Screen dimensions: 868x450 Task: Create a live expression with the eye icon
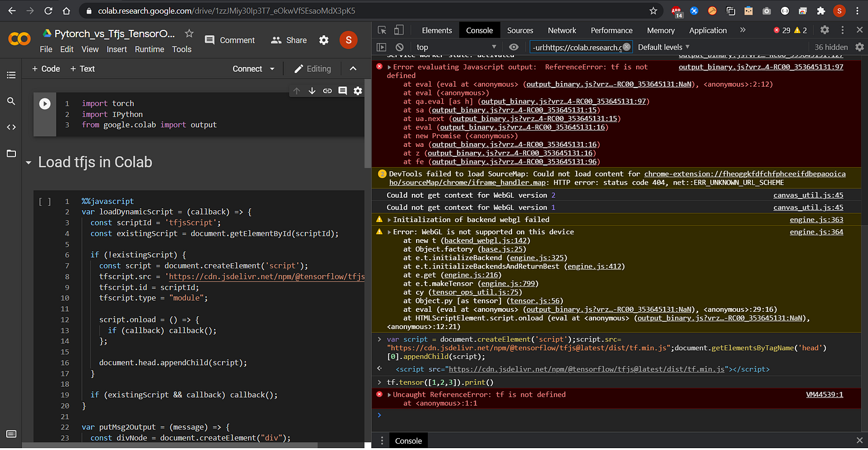513,46
